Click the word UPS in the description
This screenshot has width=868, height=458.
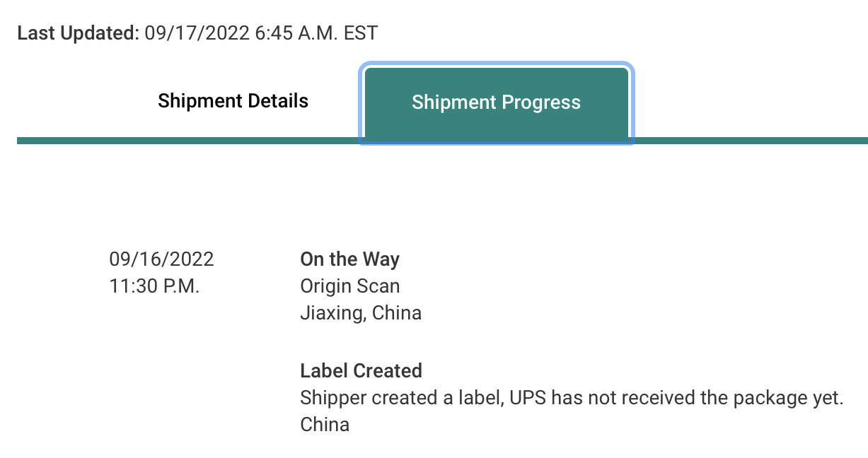pos(528,398)
